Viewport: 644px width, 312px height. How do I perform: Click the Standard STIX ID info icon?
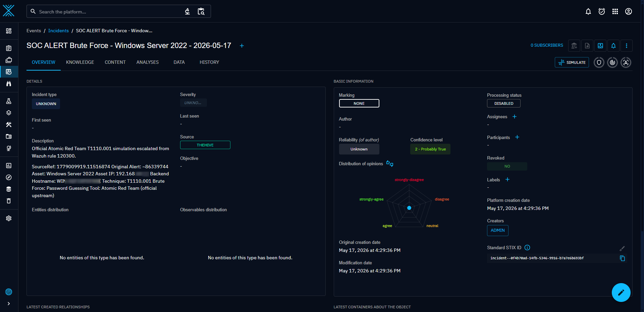point(527,248)
